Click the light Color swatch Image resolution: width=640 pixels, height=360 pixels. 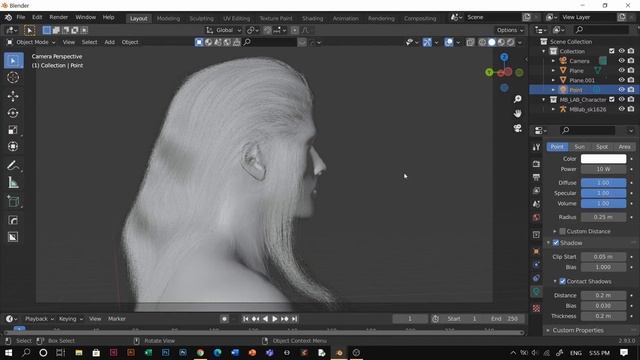(x=603, y=159)
